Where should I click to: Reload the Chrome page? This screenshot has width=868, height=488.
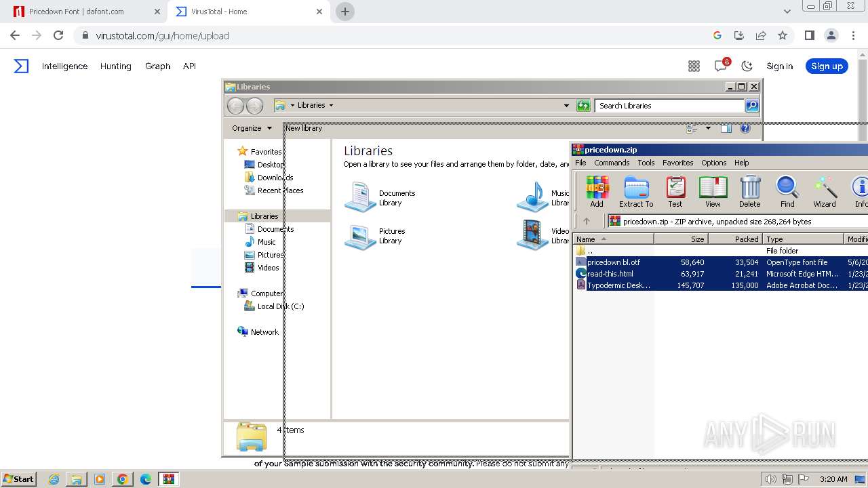tap(58, 35)
